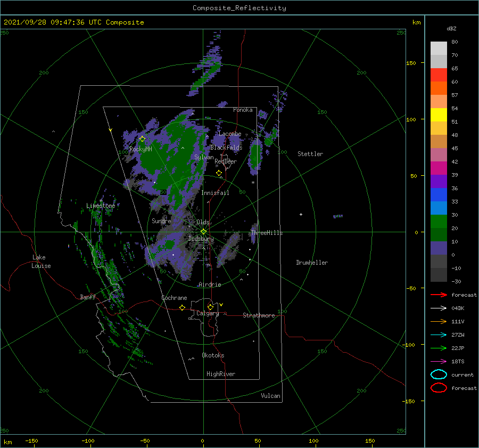Click the magenta 18TS arrow legend icon
The width and height of the screenshot is (479, 448).
(x=439, y=362)
